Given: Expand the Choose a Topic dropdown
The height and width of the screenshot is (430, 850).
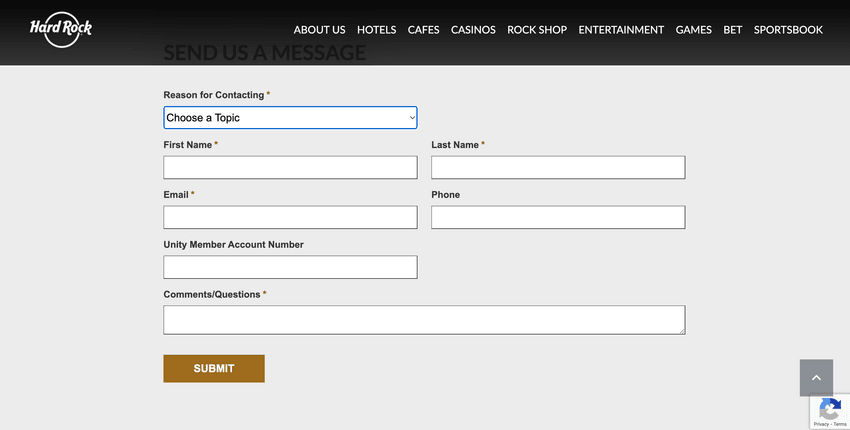Looking at the screenshot, I should (290, 118).
